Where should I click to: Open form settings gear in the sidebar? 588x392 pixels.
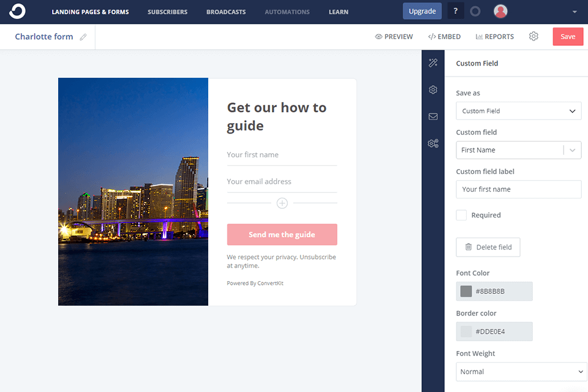(x=433, y=89)
